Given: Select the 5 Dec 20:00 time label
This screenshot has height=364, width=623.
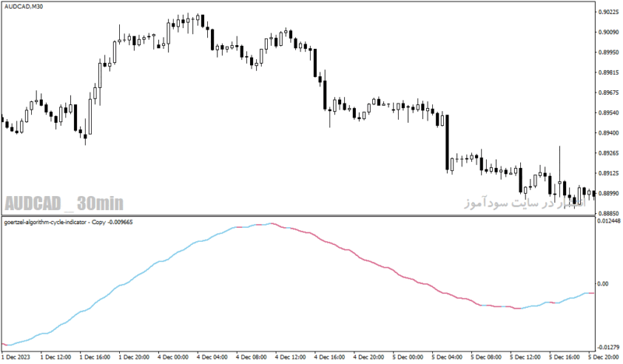Looking at the screenshot, I should point(604,357).
